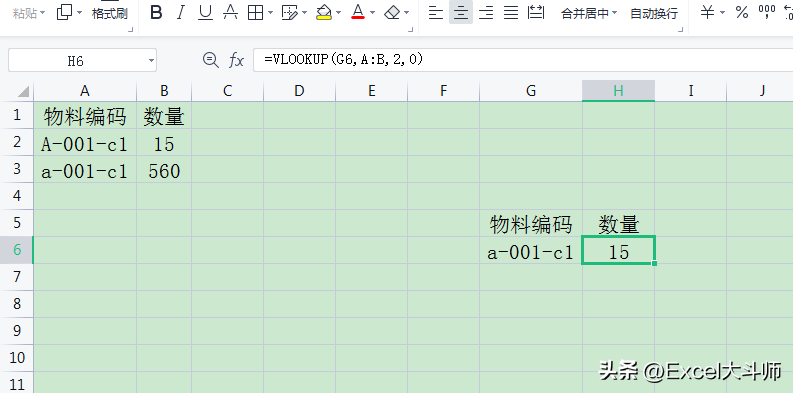Screen dimensions: 793x393
Task: Apply the percent style format
Action: point(742,13)
